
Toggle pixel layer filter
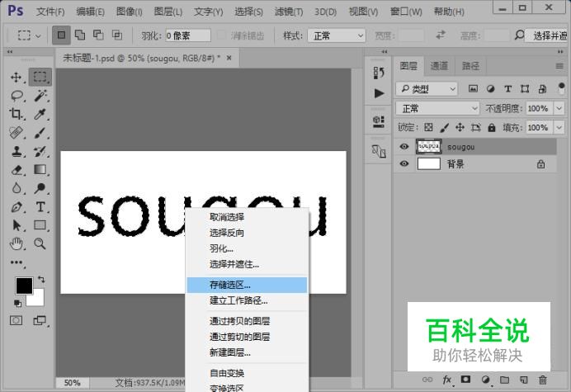tap(473, 88)
